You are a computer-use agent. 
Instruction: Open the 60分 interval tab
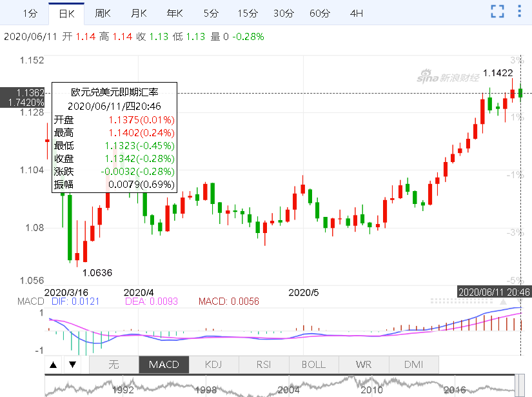pos(320,14)
